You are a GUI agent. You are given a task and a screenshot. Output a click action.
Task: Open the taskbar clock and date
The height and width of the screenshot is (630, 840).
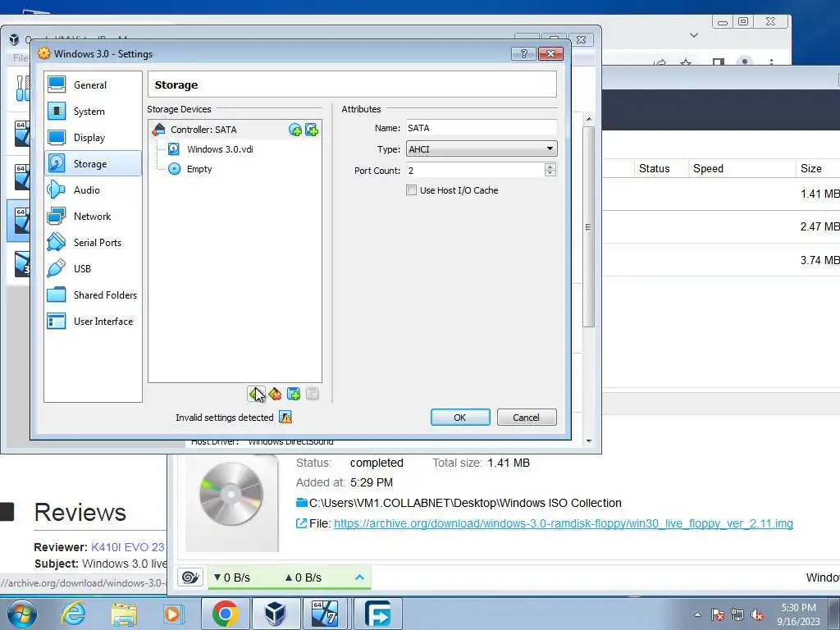click(798, 614)
